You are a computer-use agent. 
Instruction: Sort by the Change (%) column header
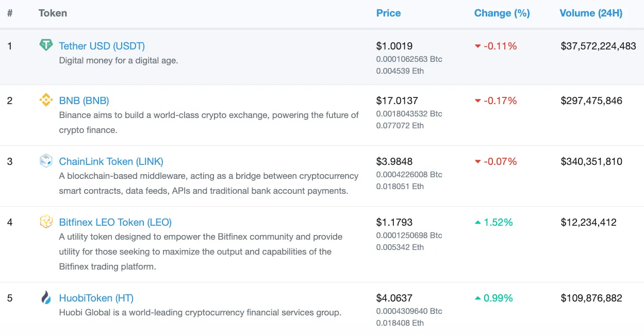502,13
